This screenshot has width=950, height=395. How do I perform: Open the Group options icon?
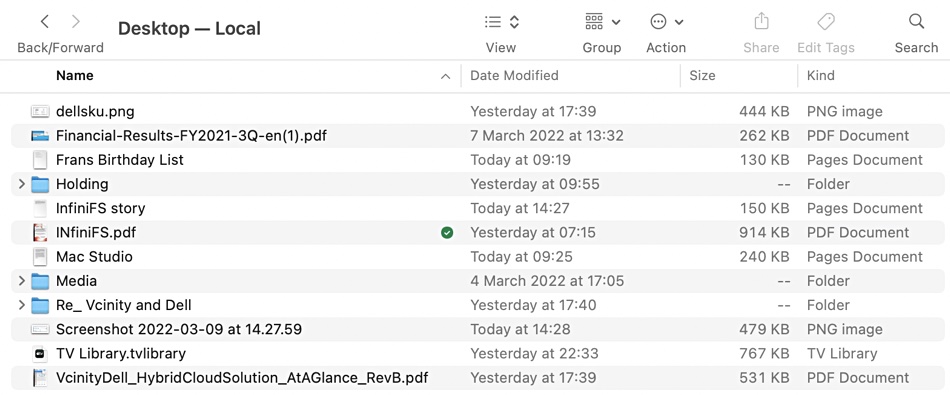[x=594, y=22]
